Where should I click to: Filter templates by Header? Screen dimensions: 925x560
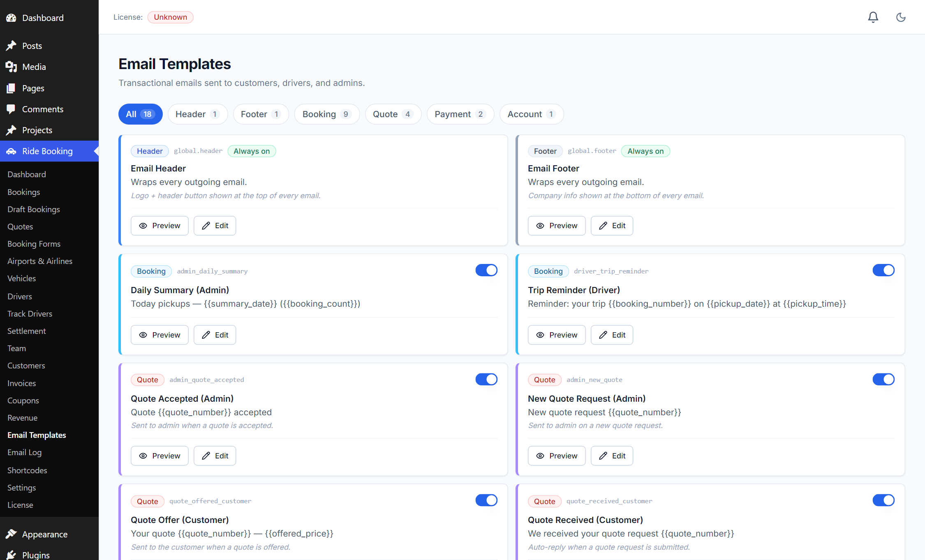click(197, 114)
